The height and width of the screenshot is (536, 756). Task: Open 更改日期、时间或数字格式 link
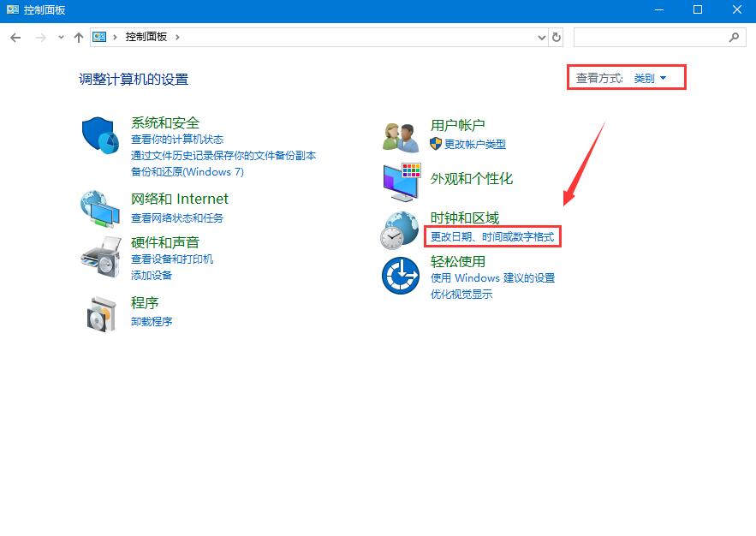[x=491, y=235]
